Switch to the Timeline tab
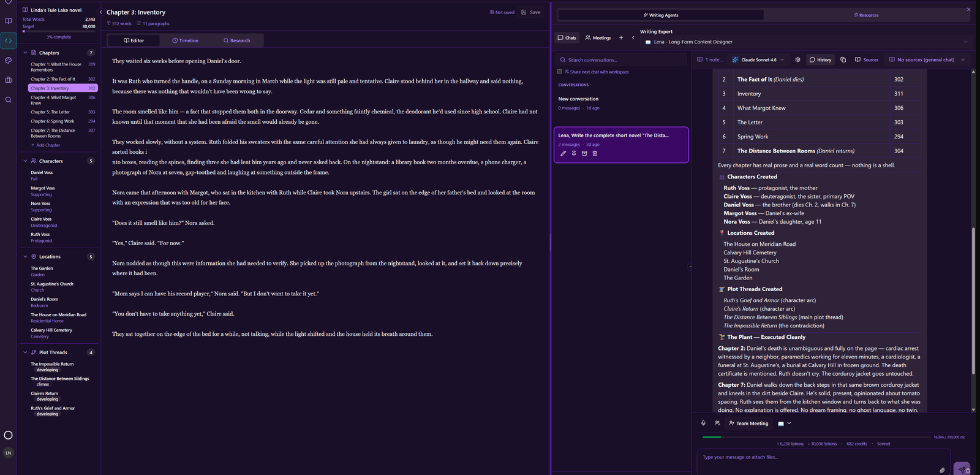 point(185,40)
